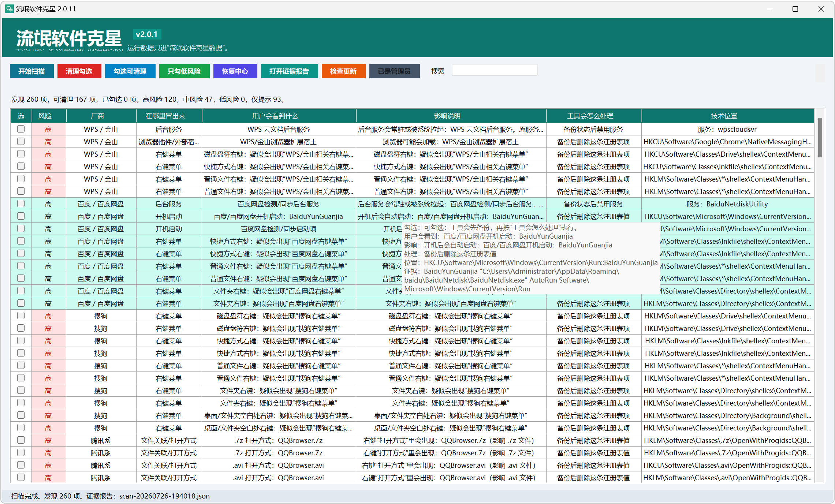Click the 高 risk cell in the wpscloudsvr row

tap(48, 129)
